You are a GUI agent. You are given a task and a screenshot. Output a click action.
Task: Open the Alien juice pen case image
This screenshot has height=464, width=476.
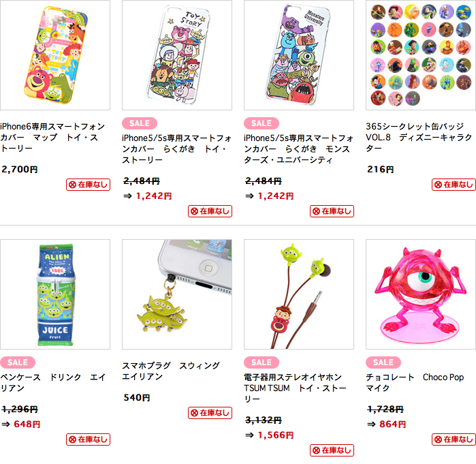55,294
